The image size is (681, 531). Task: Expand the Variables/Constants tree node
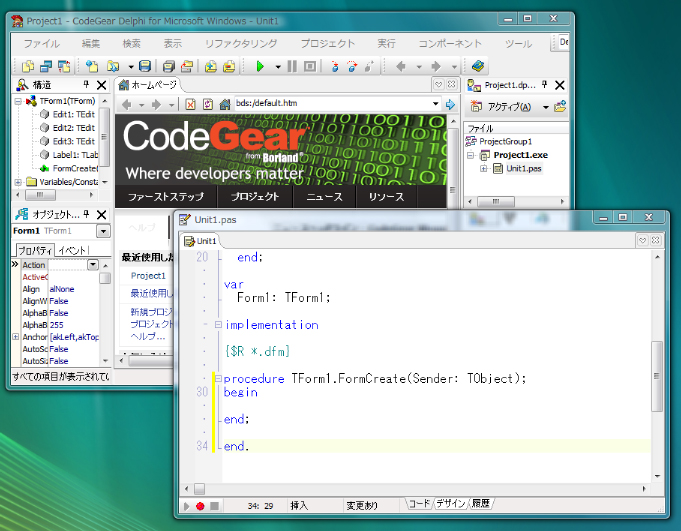(18, 182)
